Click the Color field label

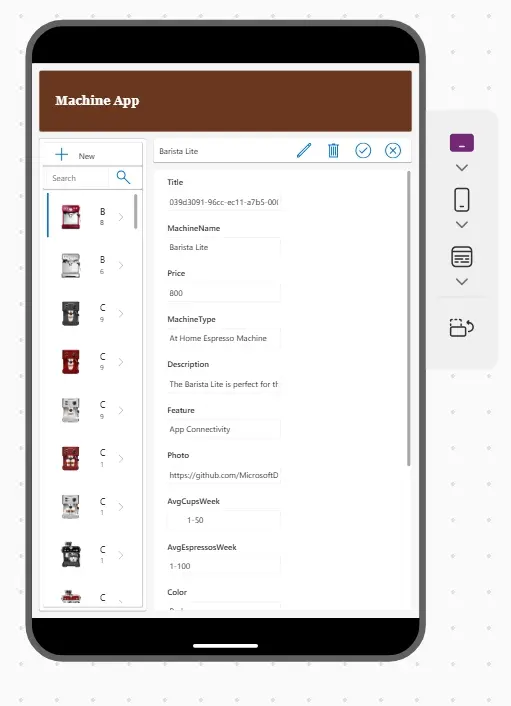(x=177, y=592)
